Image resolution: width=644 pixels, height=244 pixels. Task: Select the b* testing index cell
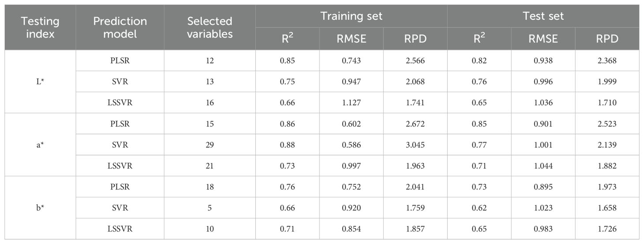pyautogui.click(x=40, y=208)
